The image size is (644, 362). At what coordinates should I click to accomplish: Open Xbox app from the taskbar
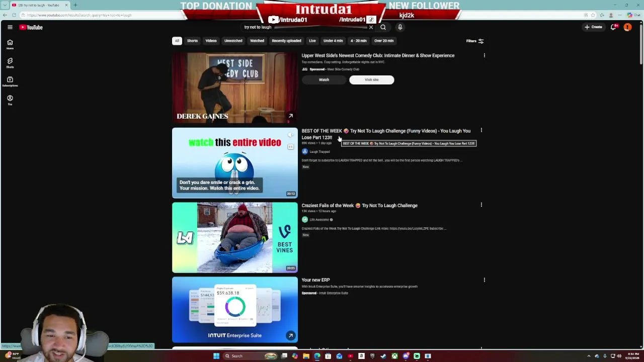[x=394, y=356]
